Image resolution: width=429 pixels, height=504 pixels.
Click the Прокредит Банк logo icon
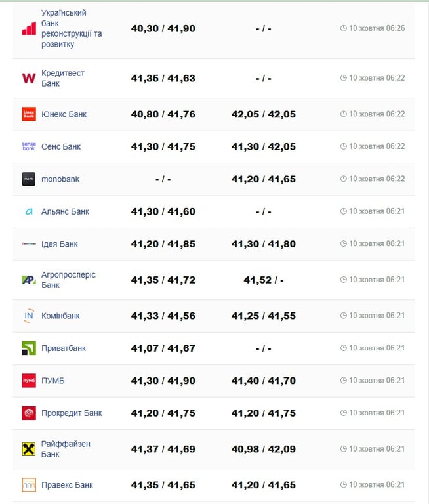(x=29, y=413)
